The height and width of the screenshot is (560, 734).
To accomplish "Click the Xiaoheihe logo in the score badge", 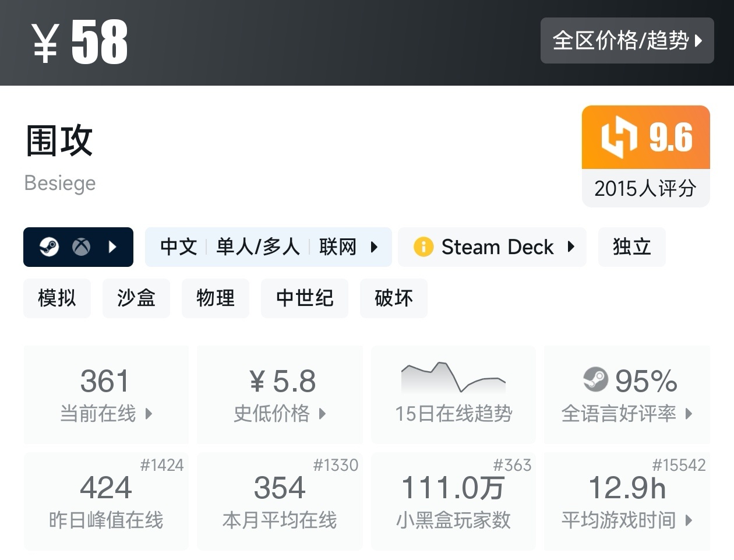I will pyautogui.click(x=619, y=138).
